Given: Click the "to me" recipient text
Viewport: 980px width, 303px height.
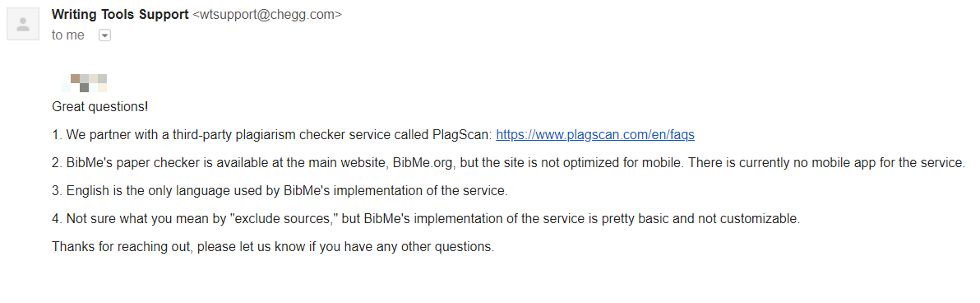Looking at the screenshot, I should point(68,35).
